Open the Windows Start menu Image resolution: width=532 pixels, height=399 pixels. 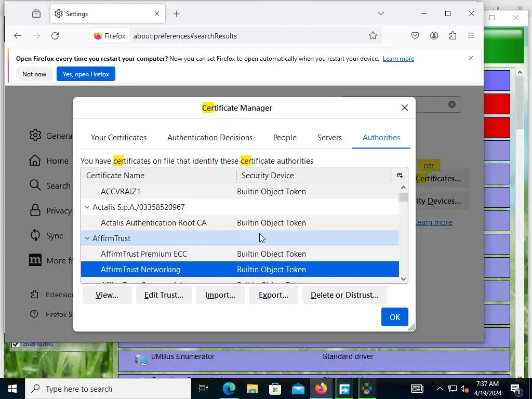(x=12, y=389)
